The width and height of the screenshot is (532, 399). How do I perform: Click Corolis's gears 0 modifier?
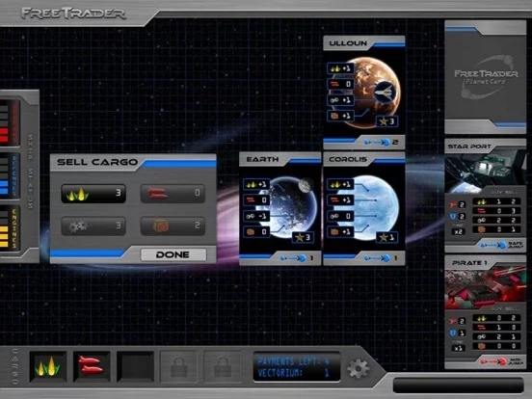(x=340, y=216)
